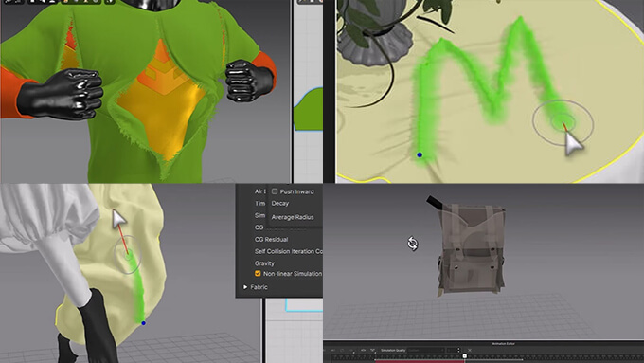The height and width of the screenshot is (363, 644).
Task: Click the red range bar on the timeline
Action: click(420, 361)
